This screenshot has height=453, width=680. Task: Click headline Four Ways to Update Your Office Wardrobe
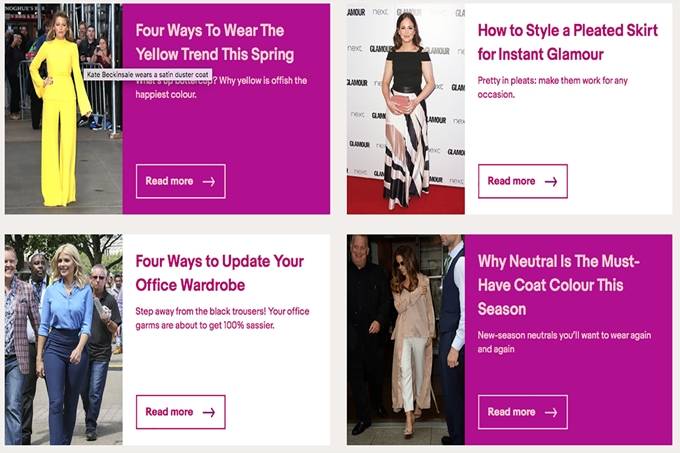pos(219,273)
